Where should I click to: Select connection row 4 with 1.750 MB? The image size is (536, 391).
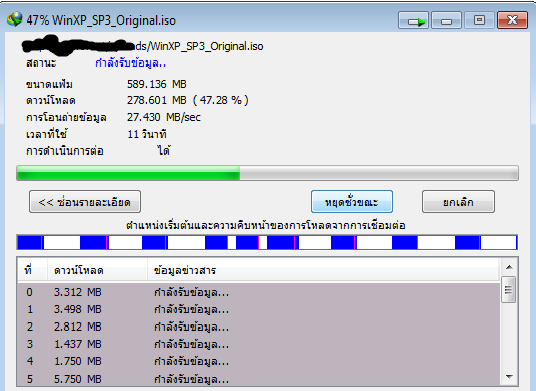click(x=259, y=362)
